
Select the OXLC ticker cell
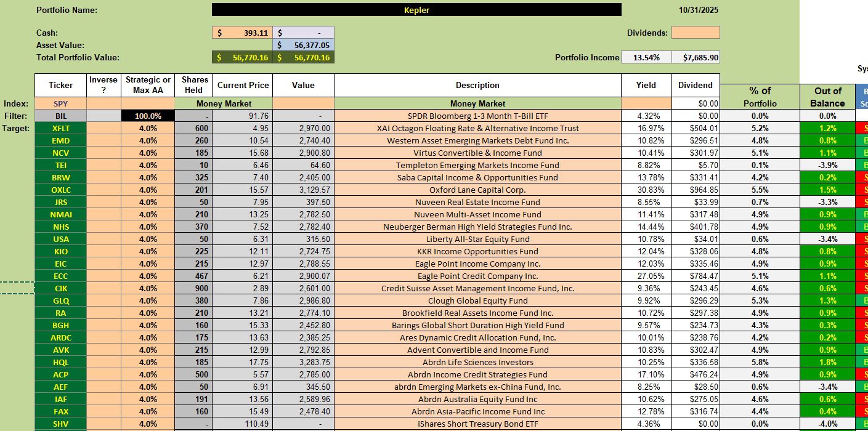[60, 190]
